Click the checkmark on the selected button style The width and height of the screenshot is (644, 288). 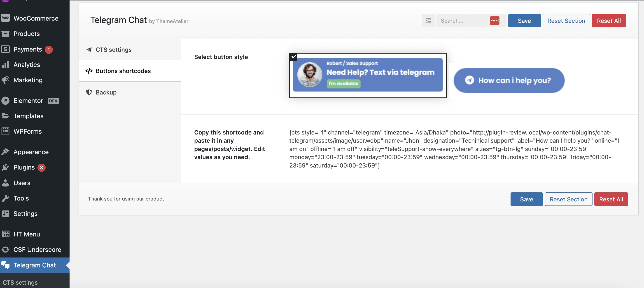pyautogui.click(x=294, y=57)
